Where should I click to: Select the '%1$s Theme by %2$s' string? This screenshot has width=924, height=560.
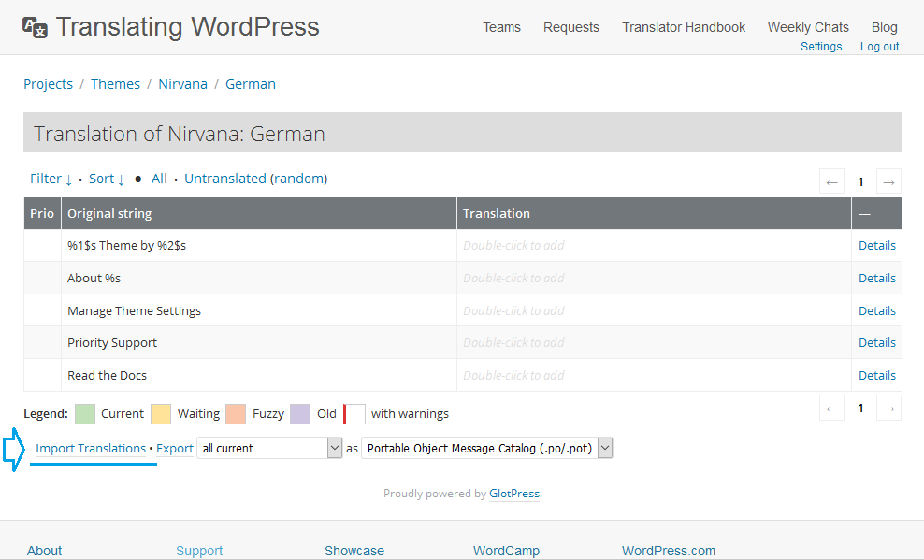click(126, 246)
